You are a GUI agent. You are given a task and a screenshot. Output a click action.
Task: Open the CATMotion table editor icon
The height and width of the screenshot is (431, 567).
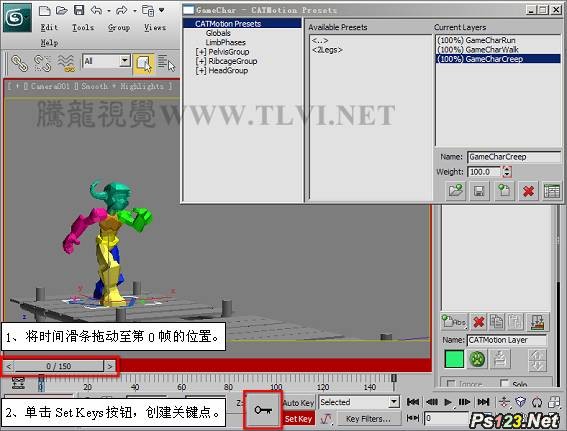(x=552, y=191)
